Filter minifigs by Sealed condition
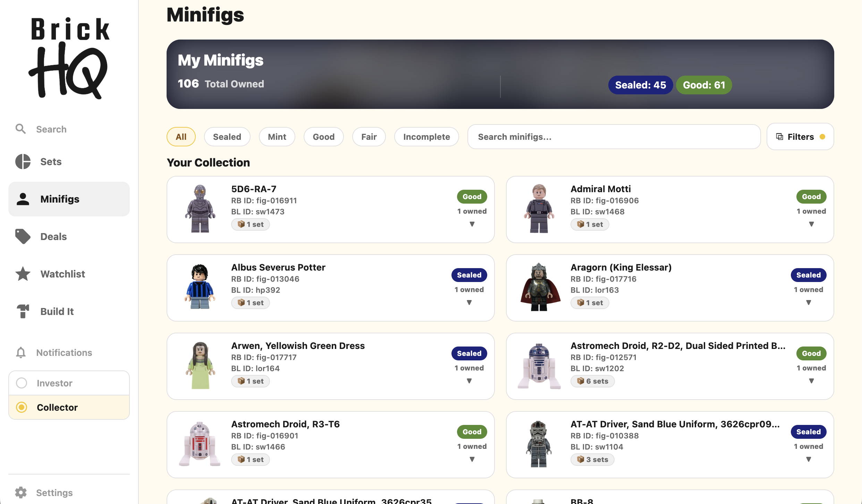The width and height of the screenshot is (862, 504). pyautogui.click(x=227, y=137)
